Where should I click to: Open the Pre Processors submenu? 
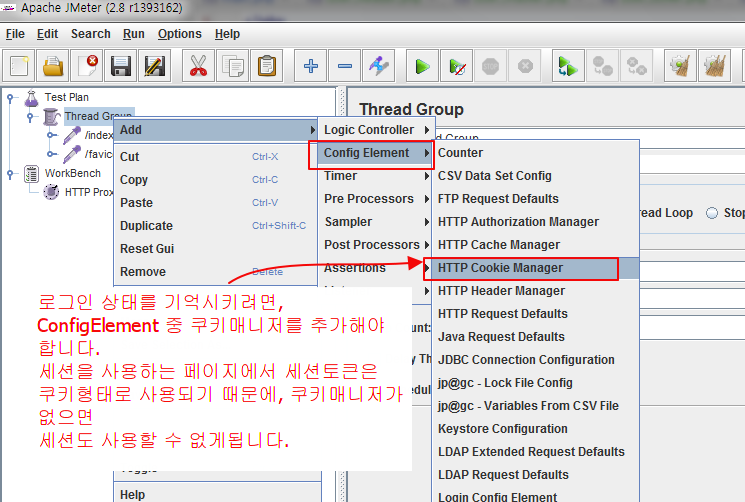[376, 199]
